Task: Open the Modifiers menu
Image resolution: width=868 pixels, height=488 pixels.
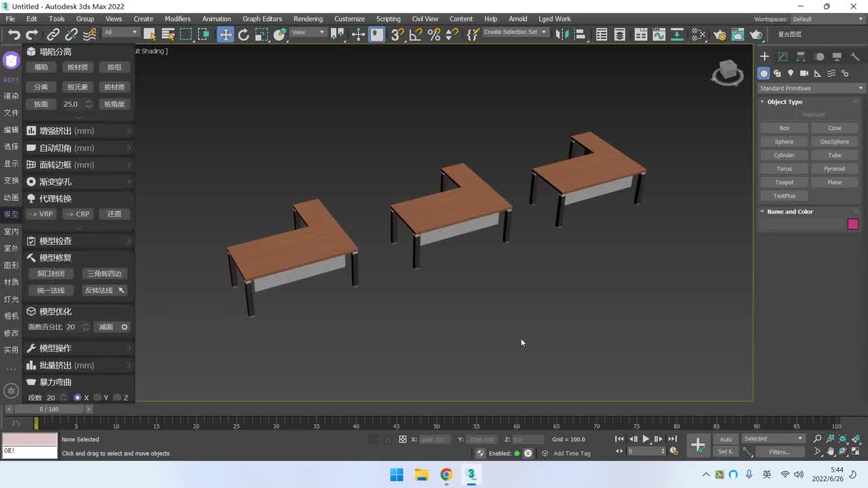Action: (178, 19)
